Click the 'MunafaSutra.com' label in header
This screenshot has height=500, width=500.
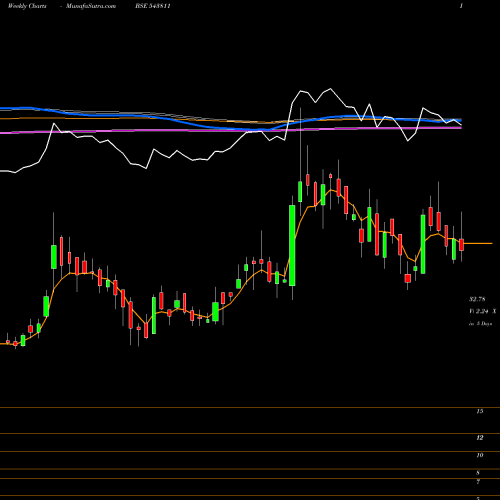tap(91, 6)
